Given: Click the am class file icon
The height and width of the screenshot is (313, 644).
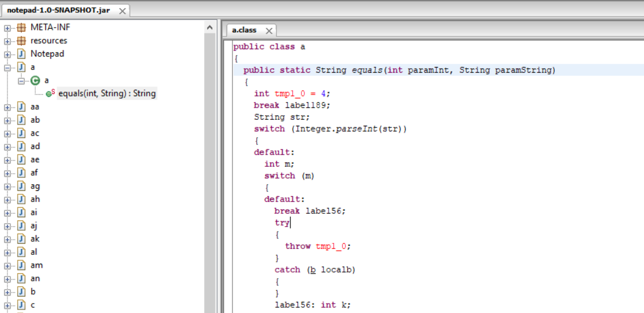Looking at the screenshot, I should pos(21,265).
